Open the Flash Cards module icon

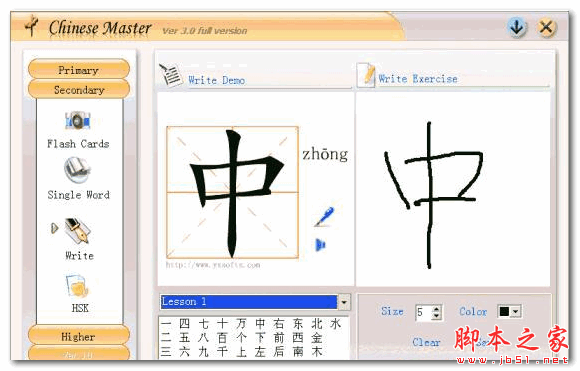78,121
